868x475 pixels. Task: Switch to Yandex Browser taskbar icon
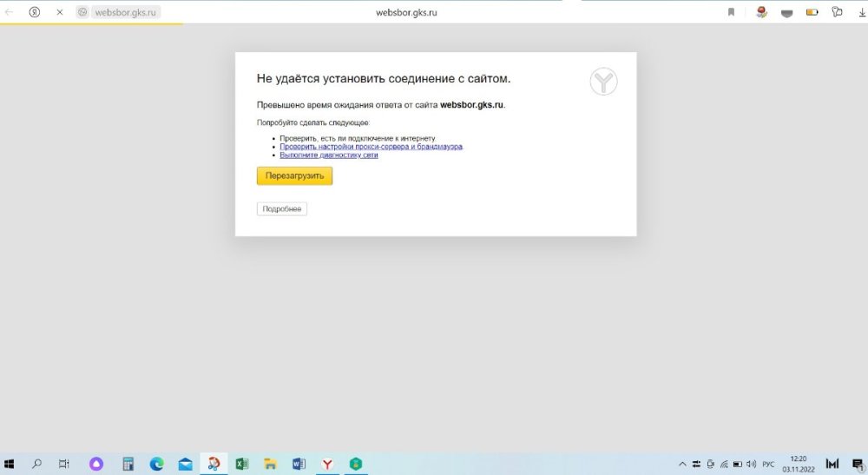click(x=327, y=464)
